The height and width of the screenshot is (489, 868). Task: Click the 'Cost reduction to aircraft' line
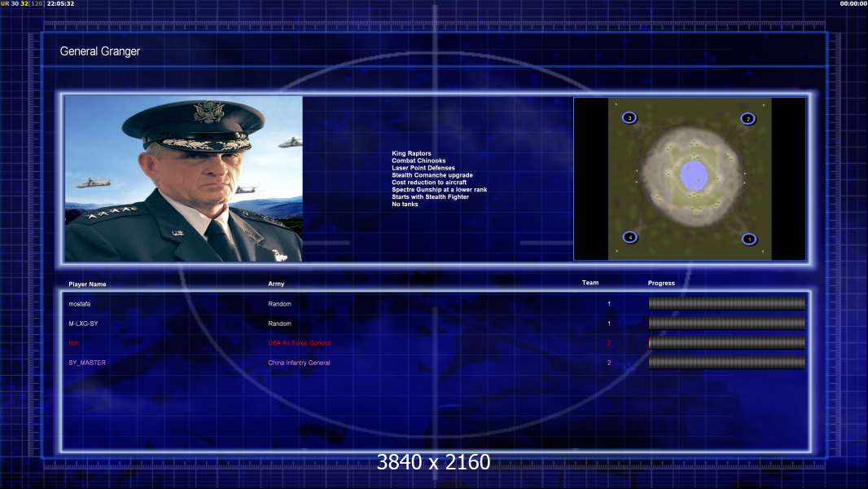429,183
